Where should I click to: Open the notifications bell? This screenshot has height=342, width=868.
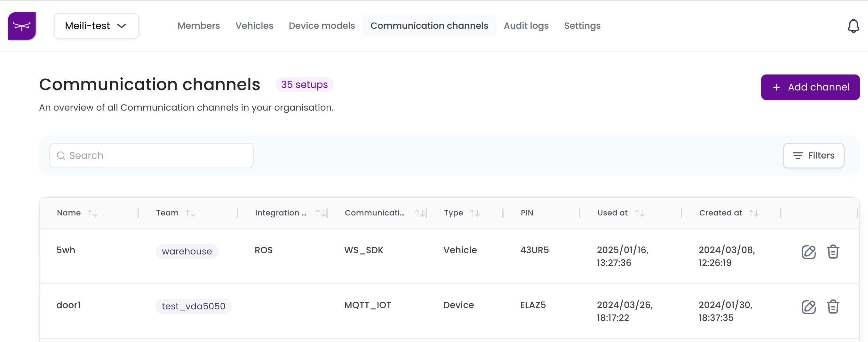coord(854,26)
